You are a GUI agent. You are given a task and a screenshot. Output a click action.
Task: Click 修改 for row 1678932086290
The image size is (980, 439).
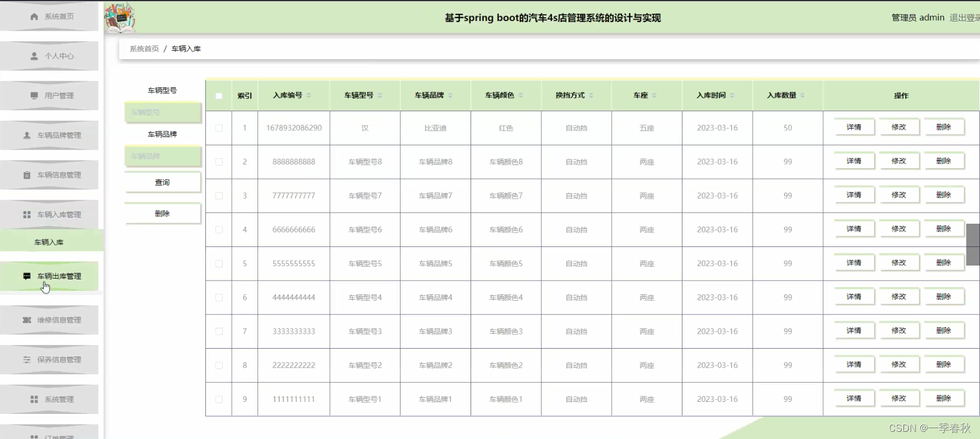tap(899, 127)
